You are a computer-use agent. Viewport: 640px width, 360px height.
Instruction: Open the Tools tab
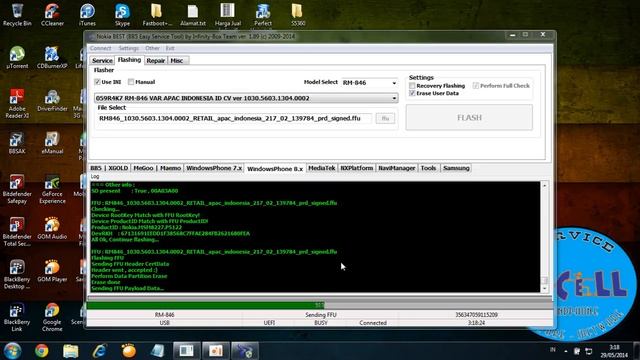pyautogui.click(x=429, y=168)
